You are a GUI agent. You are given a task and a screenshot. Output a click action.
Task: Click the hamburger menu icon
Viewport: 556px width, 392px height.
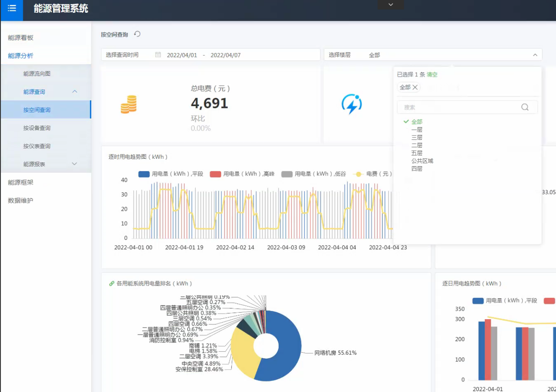(11, 8)
